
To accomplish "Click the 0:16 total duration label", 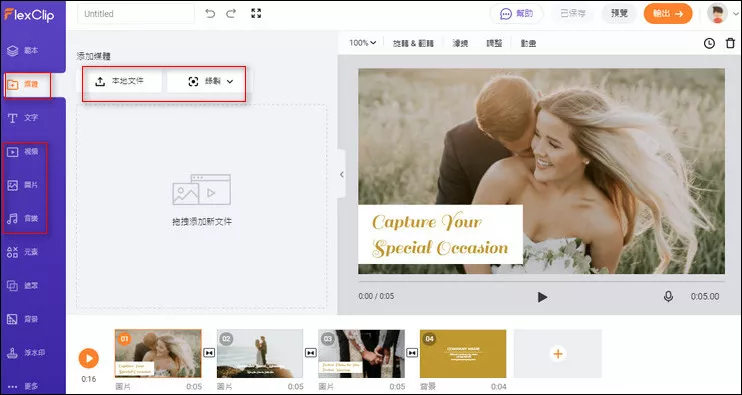I will tap(88, 379).
